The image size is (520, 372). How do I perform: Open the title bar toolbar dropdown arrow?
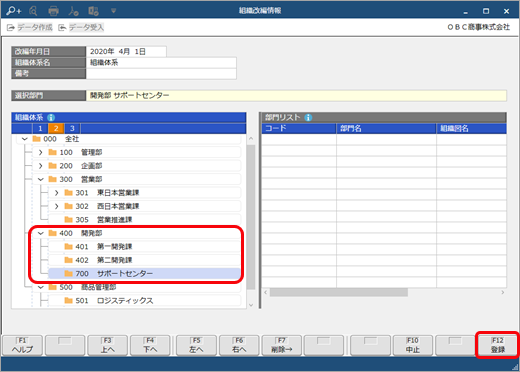113,11
